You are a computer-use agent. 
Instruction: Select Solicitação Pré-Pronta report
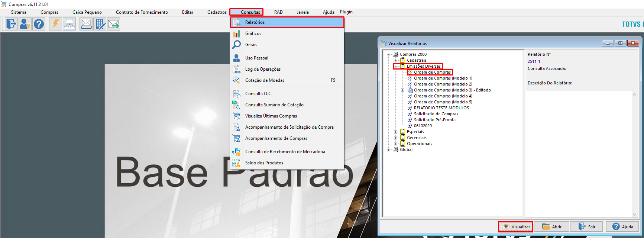pos(435,120)
